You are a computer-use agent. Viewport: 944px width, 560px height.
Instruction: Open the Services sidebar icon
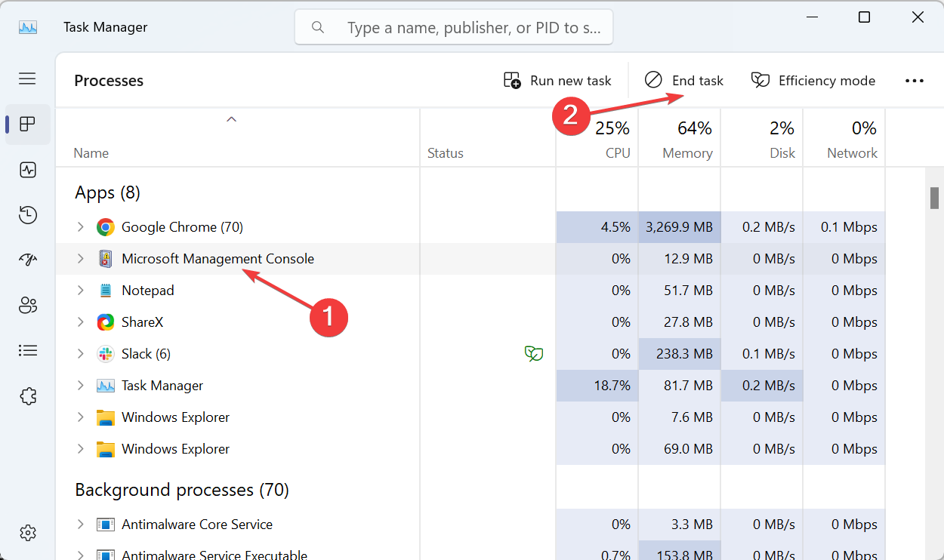28,395
